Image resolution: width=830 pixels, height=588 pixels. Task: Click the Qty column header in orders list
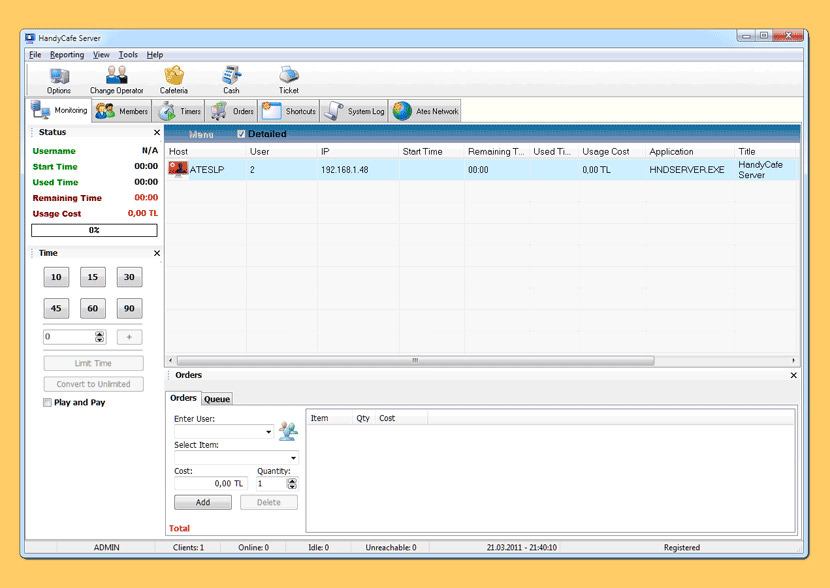click(363, 418)
